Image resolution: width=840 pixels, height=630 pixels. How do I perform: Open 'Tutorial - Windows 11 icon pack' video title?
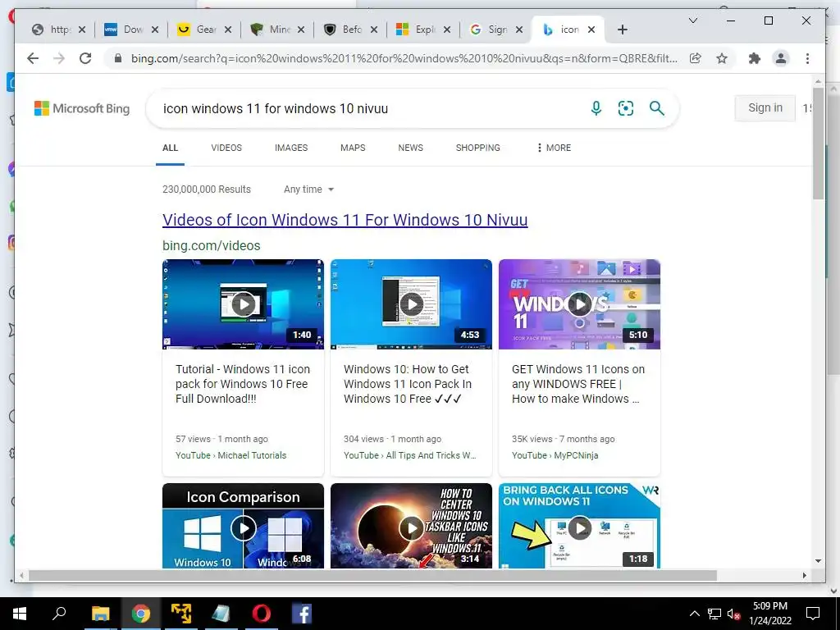(x=243, y=384)
